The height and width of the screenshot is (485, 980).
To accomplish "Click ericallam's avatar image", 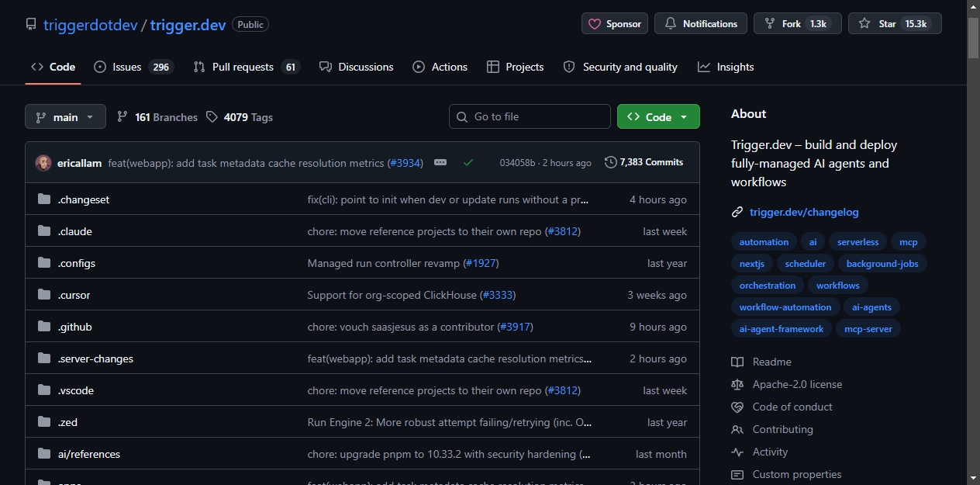I will [43, 163].
